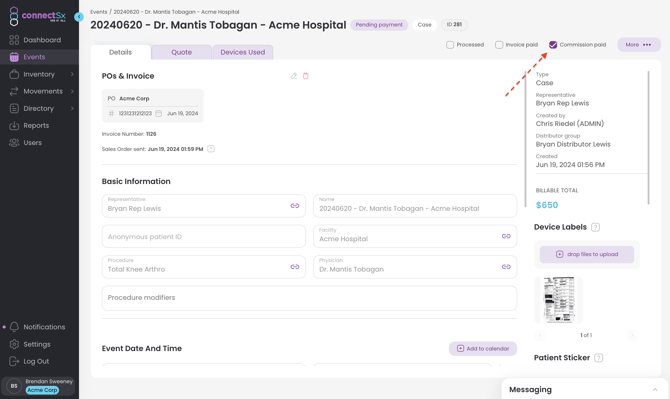Open the Devices Used tab
Screen dimensions: 670x399
[243, 52]
